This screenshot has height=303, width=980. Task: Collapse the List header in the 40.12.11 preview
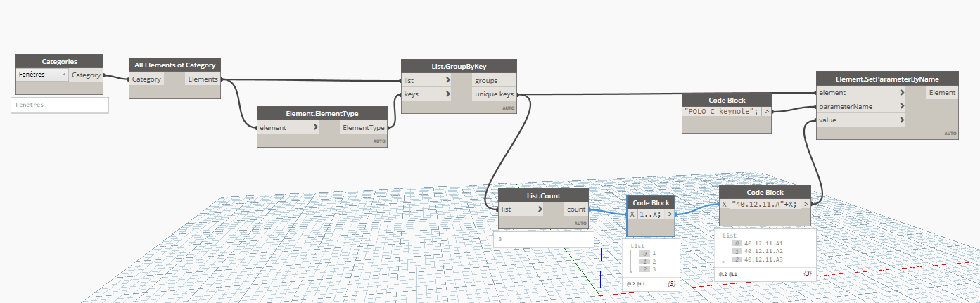tap(730, 236)
